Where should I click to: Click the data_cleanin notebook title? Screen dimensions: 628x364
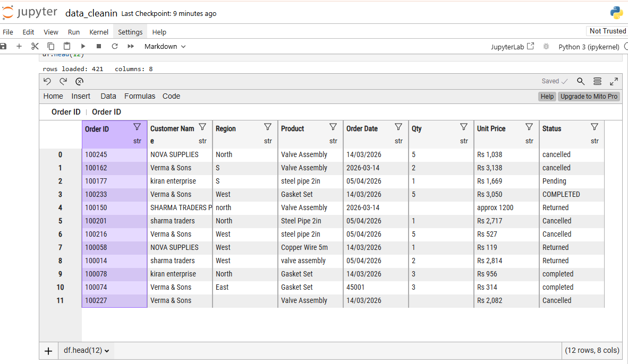91,13
